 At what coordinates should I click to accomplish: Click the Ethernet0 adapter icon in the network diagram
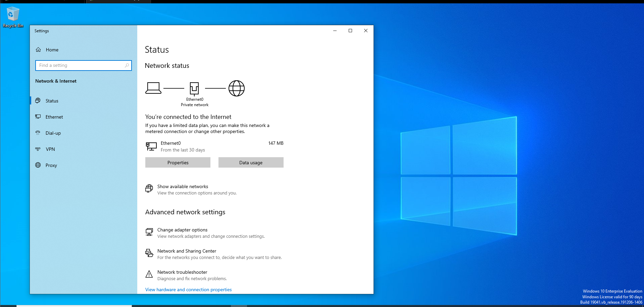pyautogui.click(x=194, y=89)
